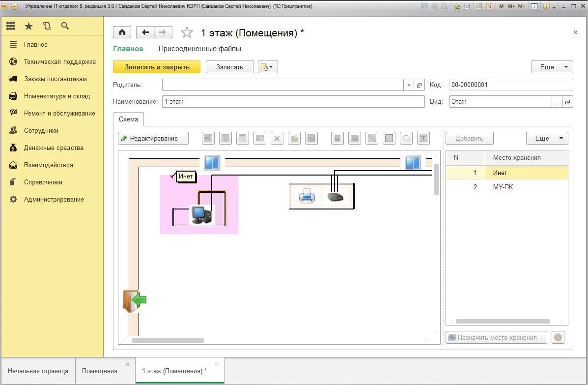Select the ellipse shape tool

click(x=406, y=139)
